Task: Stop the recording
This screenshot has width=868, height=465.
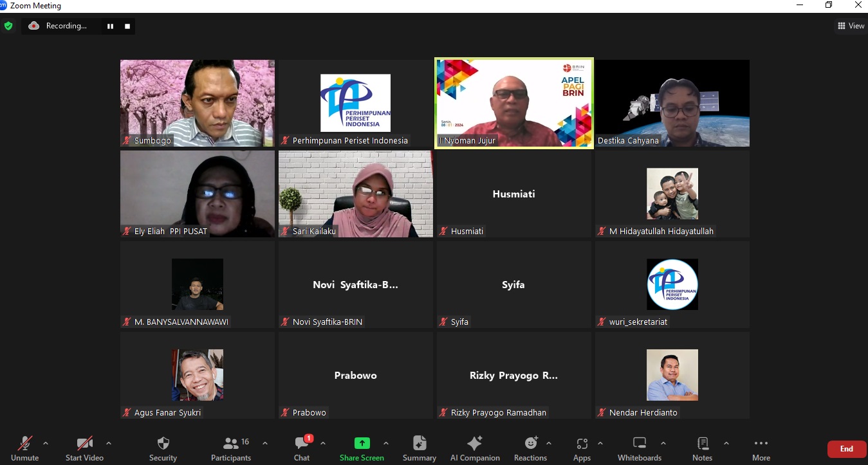Action: pyautogui.click(x=127, y=26)
